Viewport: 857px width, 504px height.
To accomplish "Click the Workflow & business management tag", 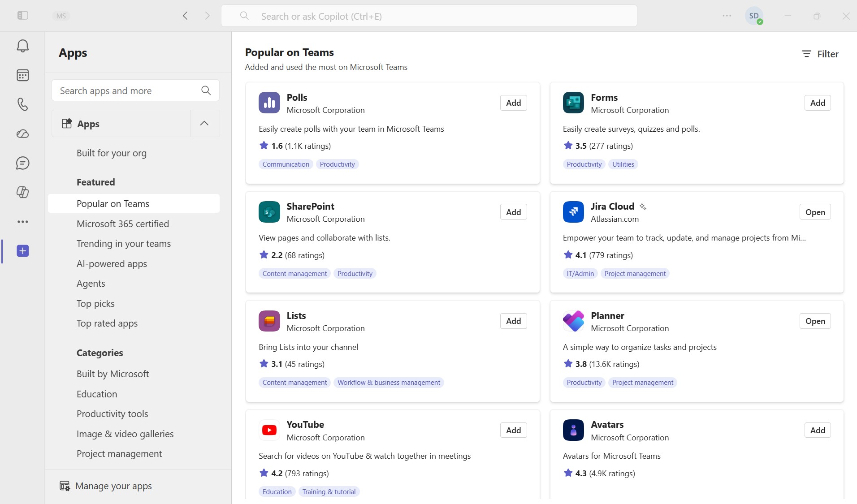I will pos(389,383).
